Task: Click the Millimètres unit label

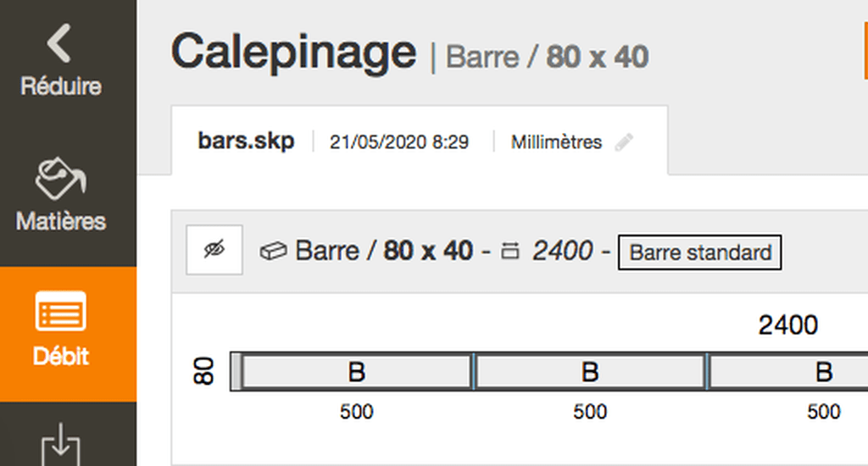Action: coord(556,142)
